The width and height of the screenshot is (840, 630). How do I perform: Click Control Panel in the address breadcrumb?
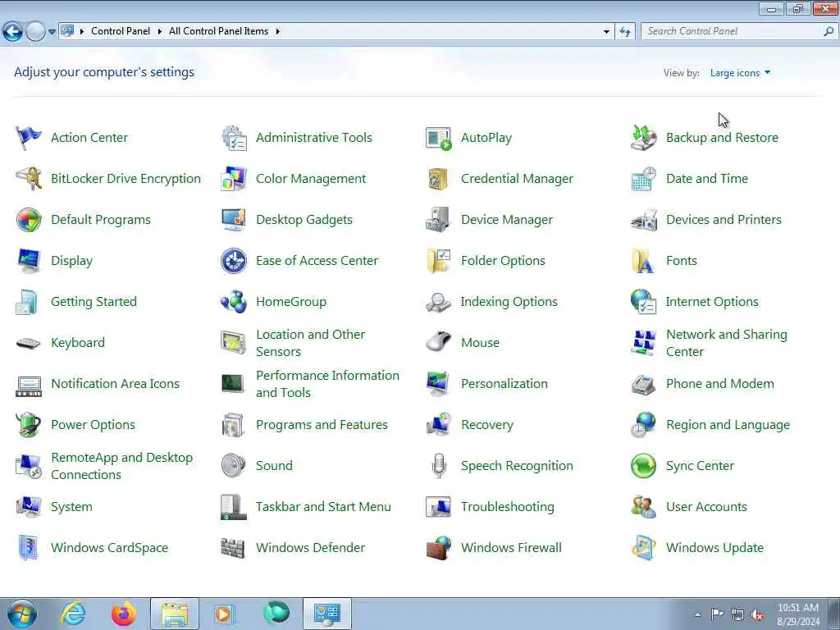point(121,31)
